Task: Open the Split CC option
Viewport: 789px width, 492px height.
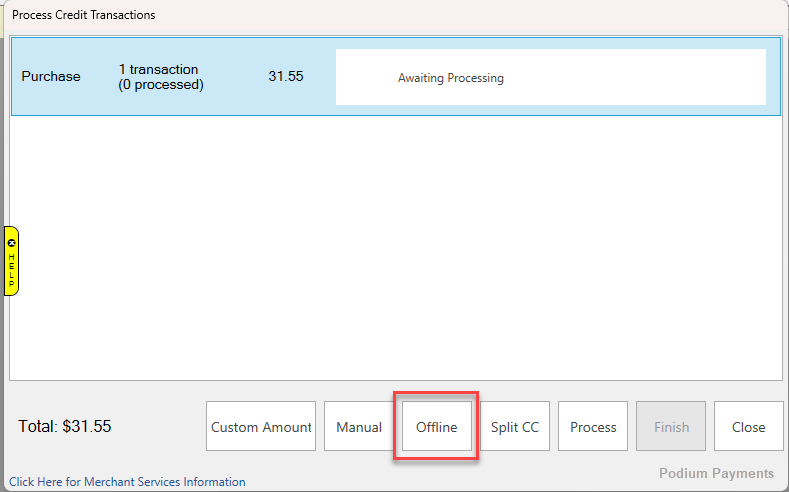Action: click(515, 427)
